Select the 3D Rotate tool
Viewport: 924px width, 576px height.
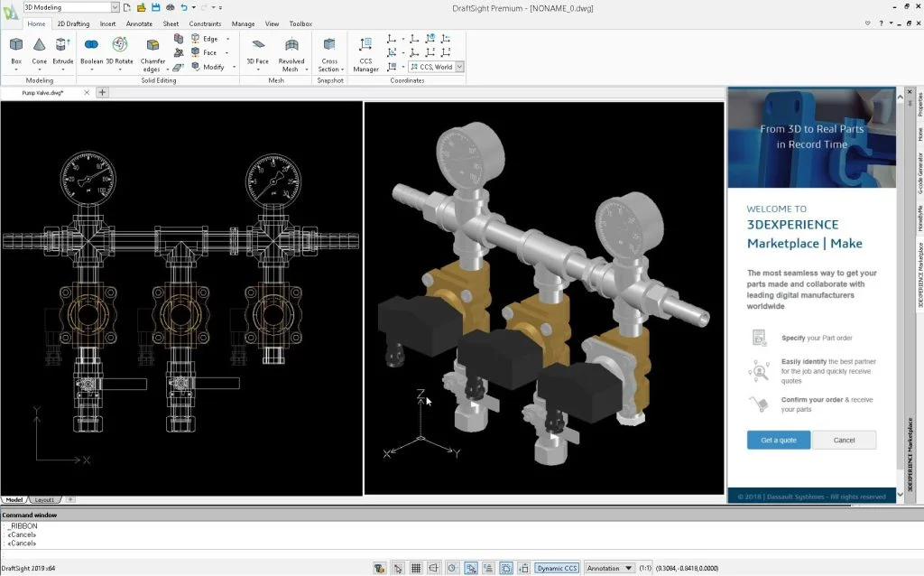pyautogui.click(x=118, y=50)
